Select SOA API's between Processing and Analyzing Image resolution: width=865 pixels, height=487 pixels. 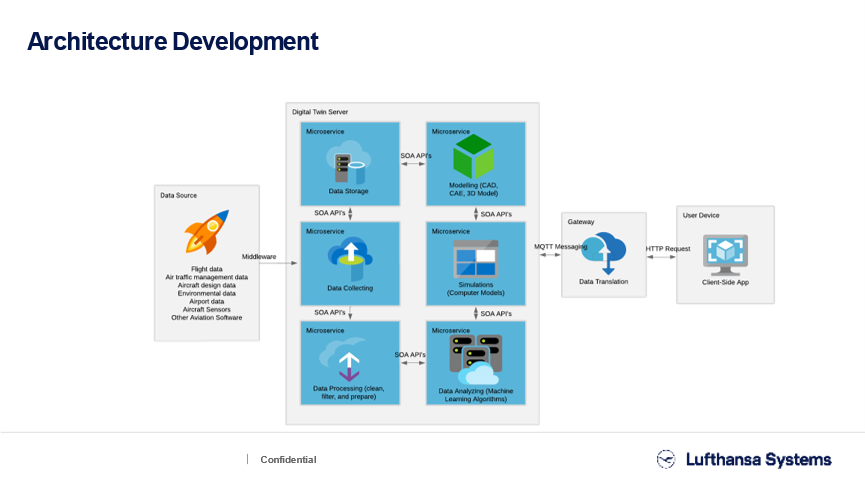[410, 355]
